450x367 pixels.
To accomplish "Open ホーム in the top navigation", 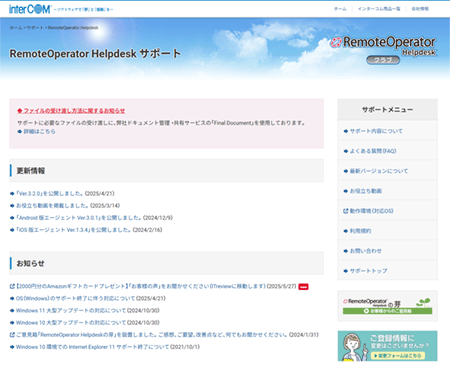I will pos(340,9).
